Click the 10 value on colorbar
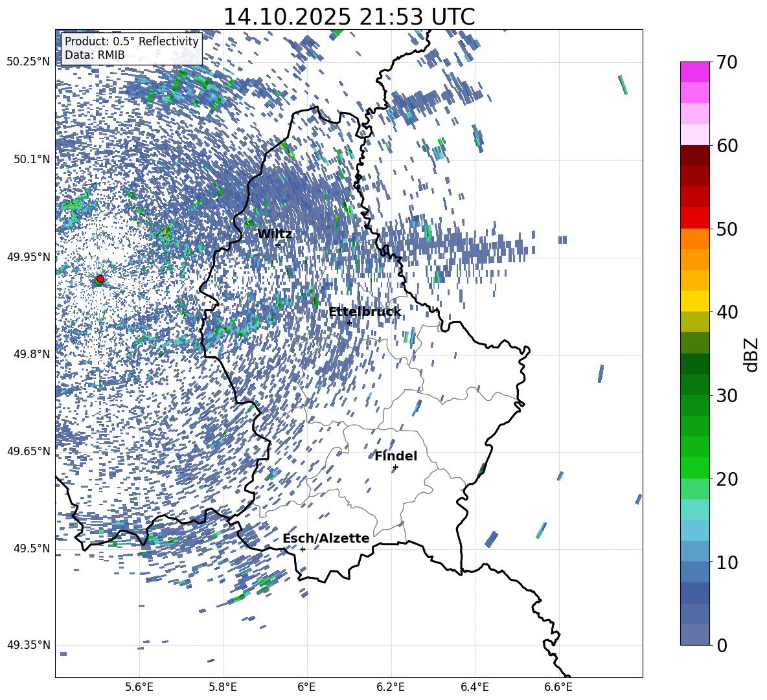The image size is (767, 700). [727, 562]
